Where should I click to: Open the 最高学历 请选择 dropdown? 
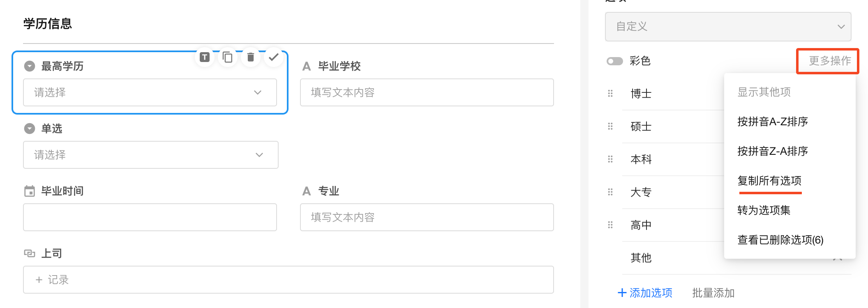tap(150, 92)
